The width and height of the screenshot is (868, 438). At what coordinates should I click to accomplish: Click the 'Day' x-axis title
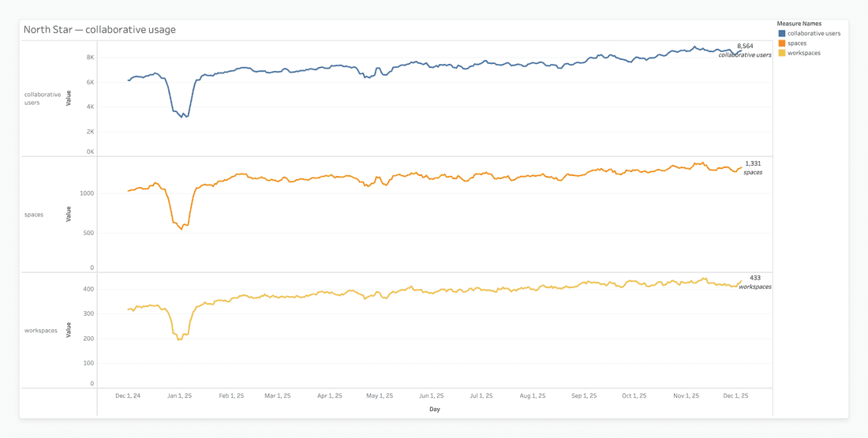(x=435, y=410)
